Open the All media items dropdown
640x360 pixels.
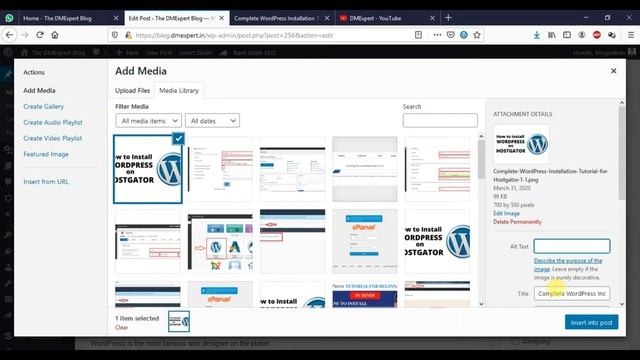pyautogui.click(x=149, y=121)
